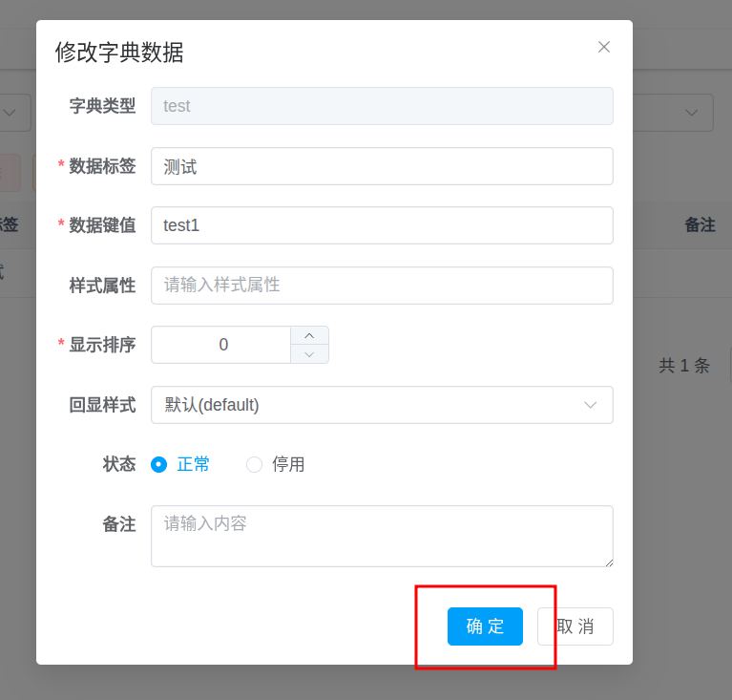Close the 修改字典数据 dialog with X
Viewport: 732px width, 700px height.
click(603, 47)
